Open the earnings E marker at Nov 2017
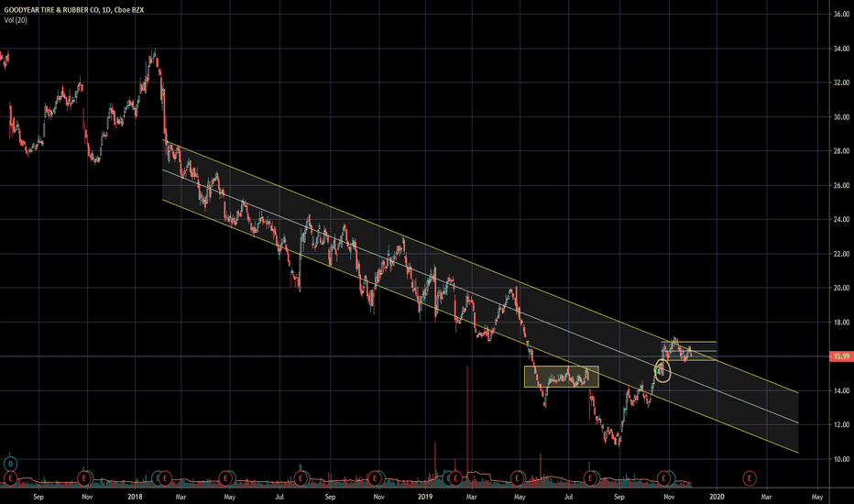Viewport: 854px width, 504px height. (x=84, y=478)
